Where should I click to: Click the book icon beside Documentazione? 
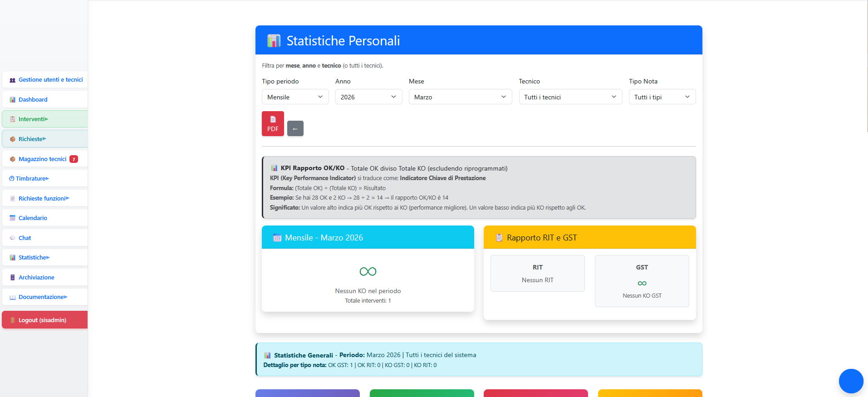click(13, 298)
